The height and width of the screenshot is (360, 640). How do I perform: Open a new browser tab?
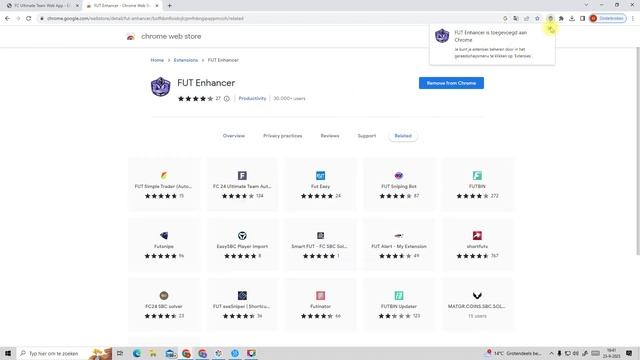click(169, 6)
